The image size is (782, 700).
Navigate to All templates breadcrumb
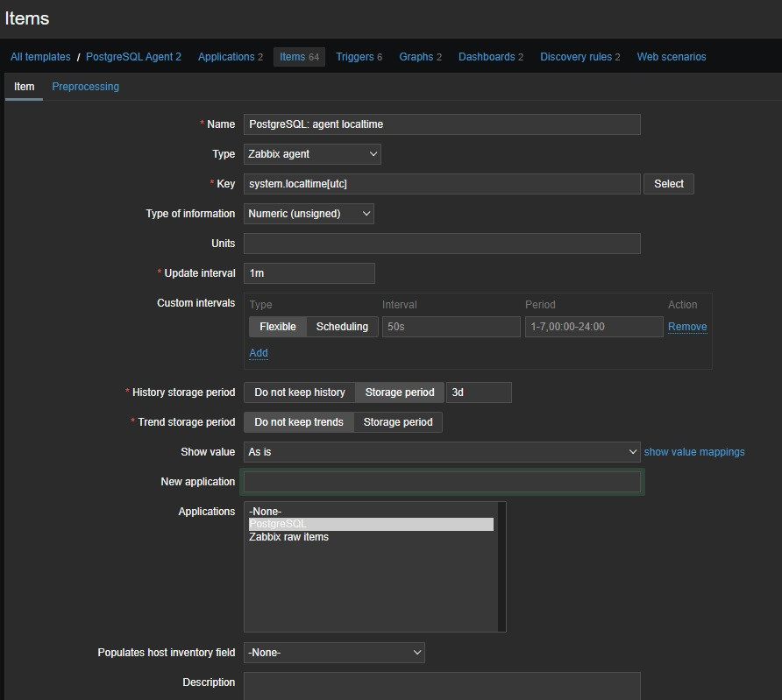40,57
